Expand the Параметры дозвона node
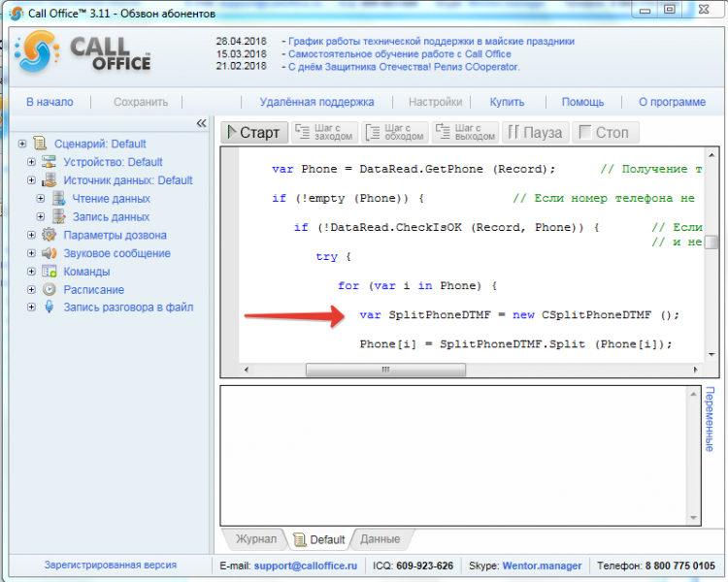728x582 pixels. pyautogui.click(x=31, y=235)
